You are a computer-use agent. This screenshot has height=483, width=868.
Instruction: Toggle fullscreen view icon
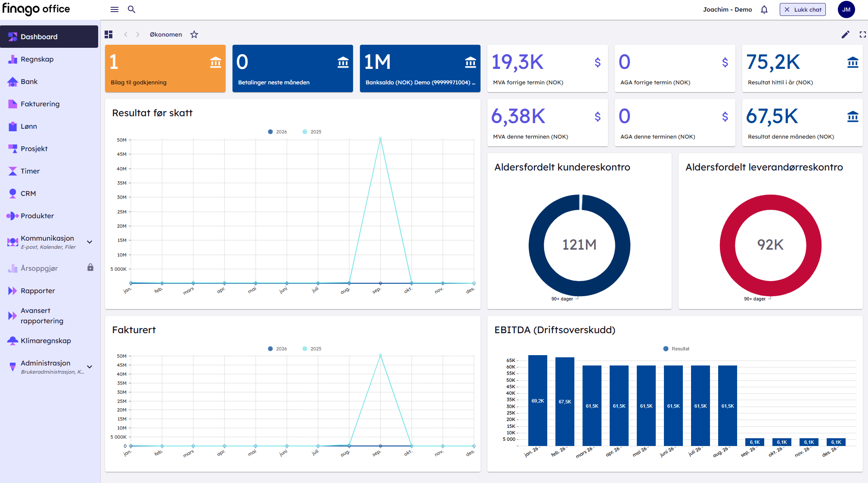coord(862,34)
